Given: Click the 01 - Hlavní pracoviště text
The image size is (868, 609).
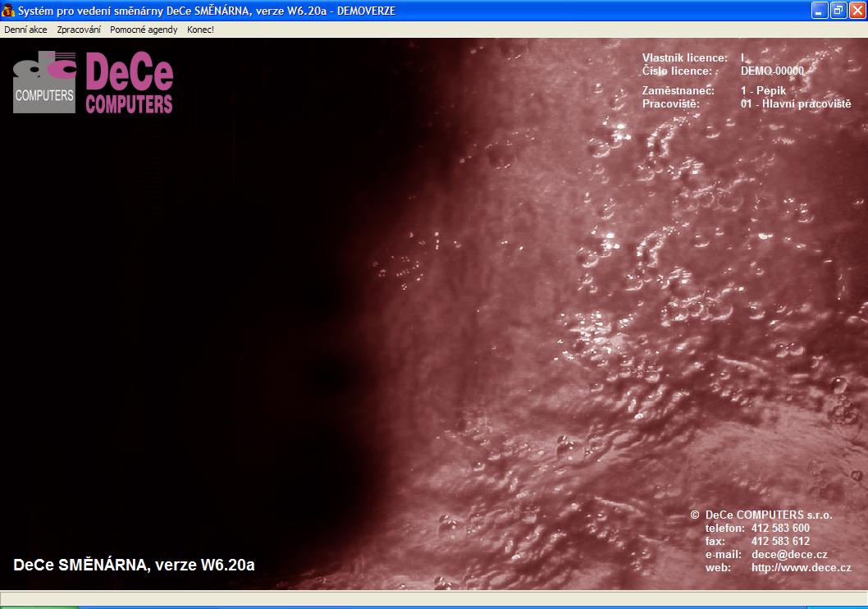Looking at the screenshot, I should point(796,103).
